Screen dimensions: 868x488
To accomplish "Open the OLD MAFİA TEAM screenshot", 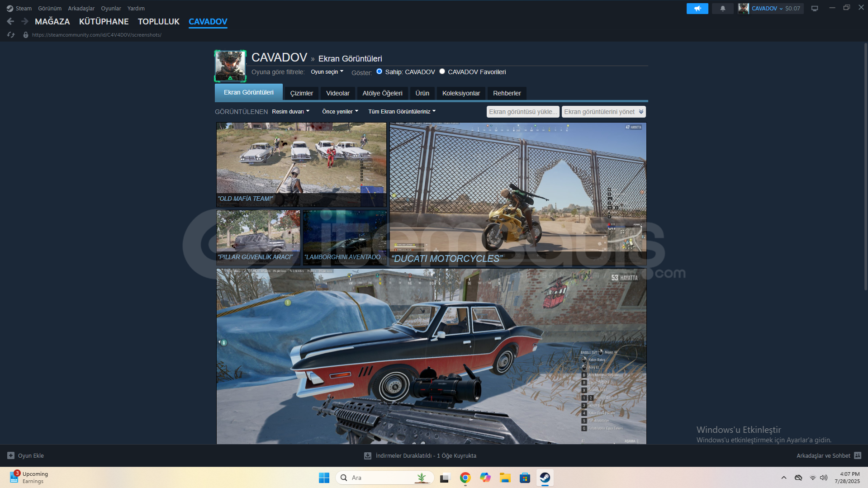I will click(x=301, y=165).
